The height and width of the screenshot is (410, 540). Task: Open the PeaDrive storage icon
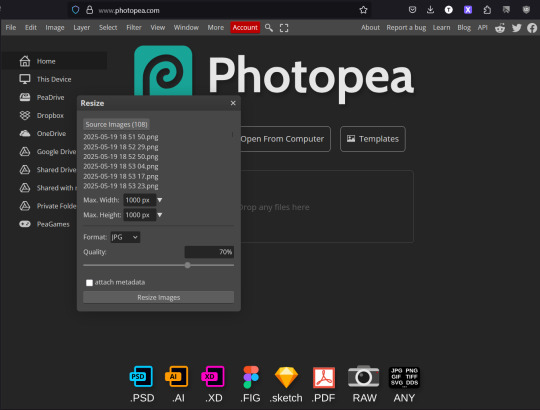[25, 97]
